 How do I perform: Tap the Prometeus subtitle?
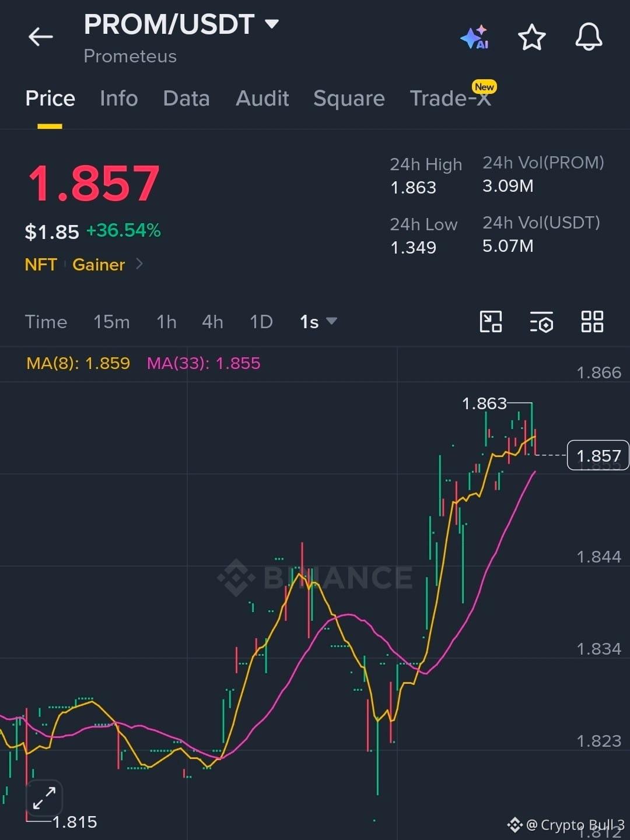[x=130, y=56]
